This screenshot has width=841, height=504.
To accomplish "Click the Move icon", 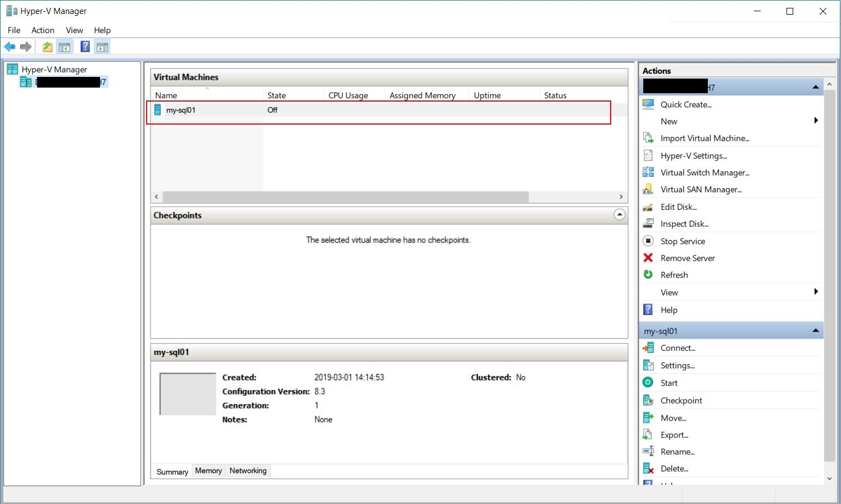I will [648, 418].
